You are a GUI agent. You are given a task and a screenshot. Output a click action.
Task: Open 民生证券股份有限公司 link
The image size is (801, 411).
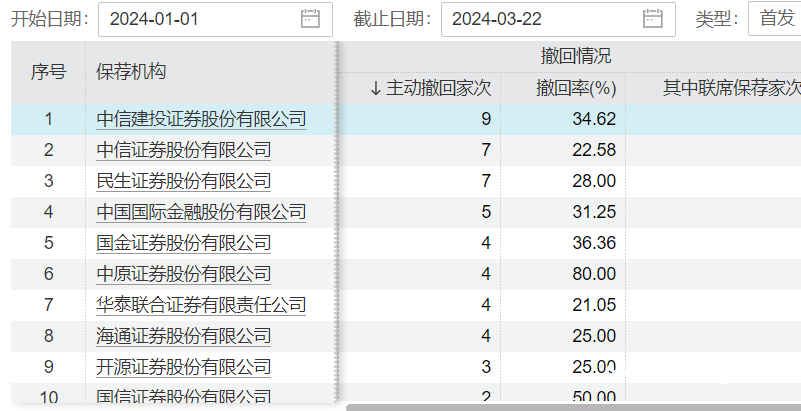(183, 181)
